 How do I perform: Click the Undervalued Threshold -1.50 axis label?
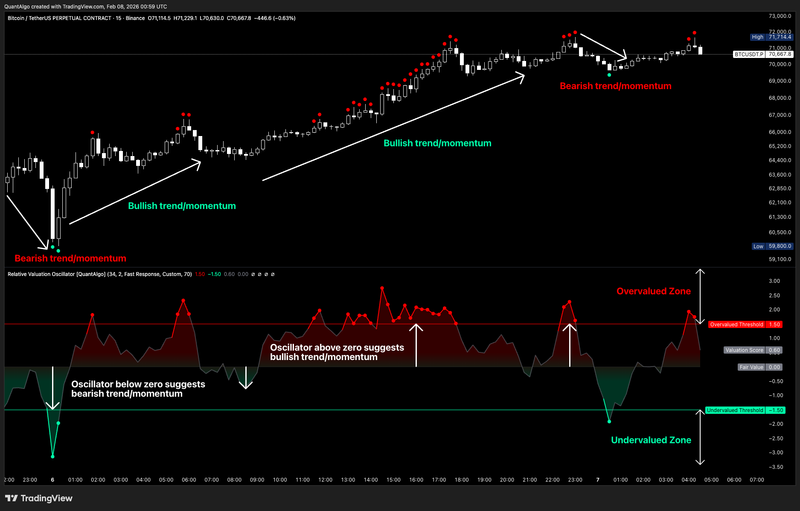(745, 410)
